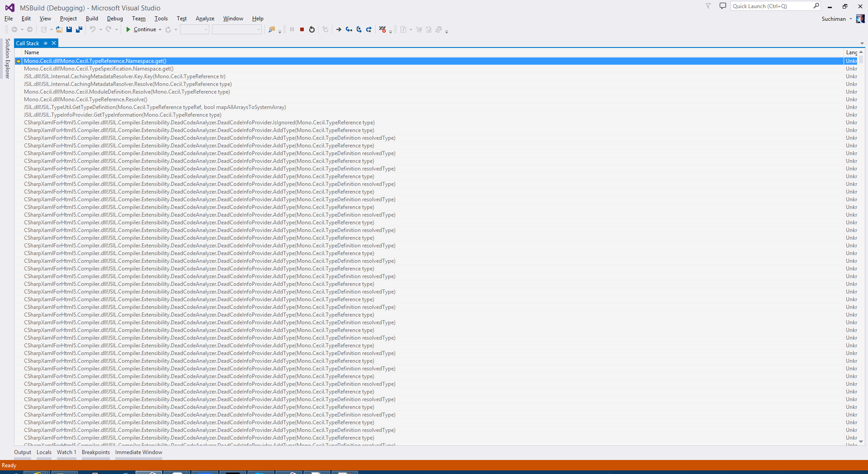Click the Suchiman user avatar

coord(860,19)
